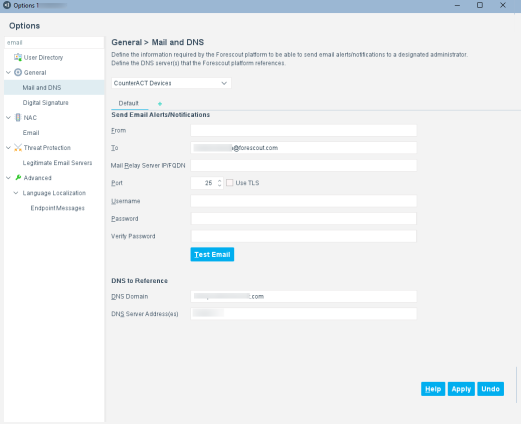Click the Apply button

pos(461,389)
